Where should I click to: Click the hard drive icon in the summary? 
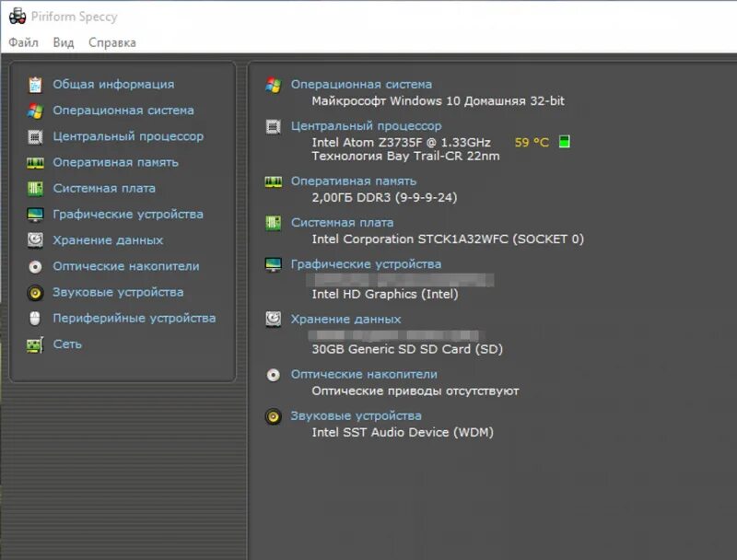coord(273,320)
